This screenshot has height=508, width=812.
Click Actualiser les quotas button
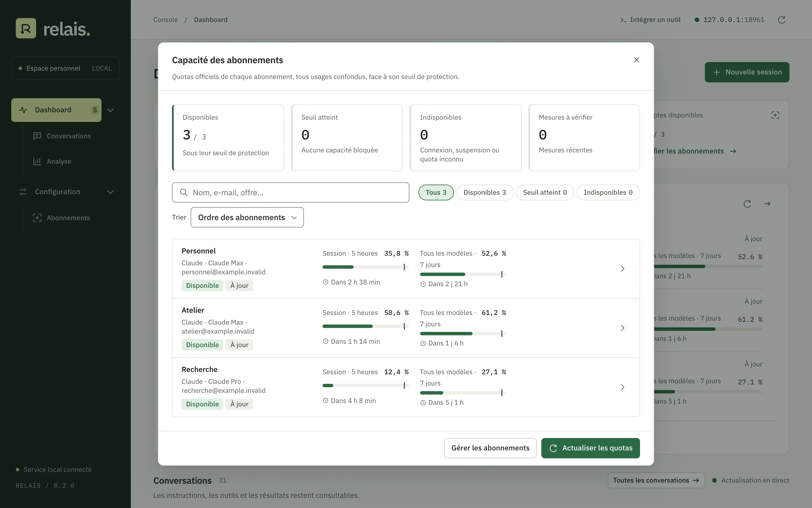[x=590, y=448]
